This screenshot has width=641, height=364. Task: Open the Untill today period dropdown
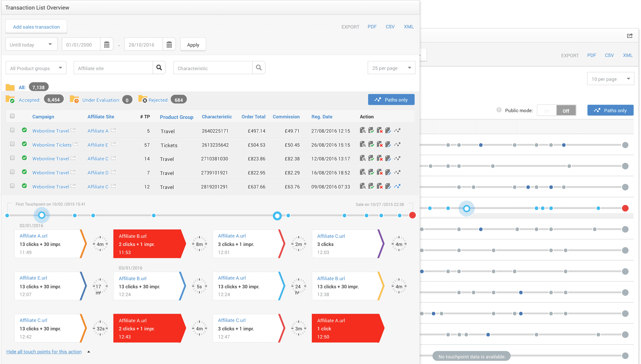(x=31, y=44)
